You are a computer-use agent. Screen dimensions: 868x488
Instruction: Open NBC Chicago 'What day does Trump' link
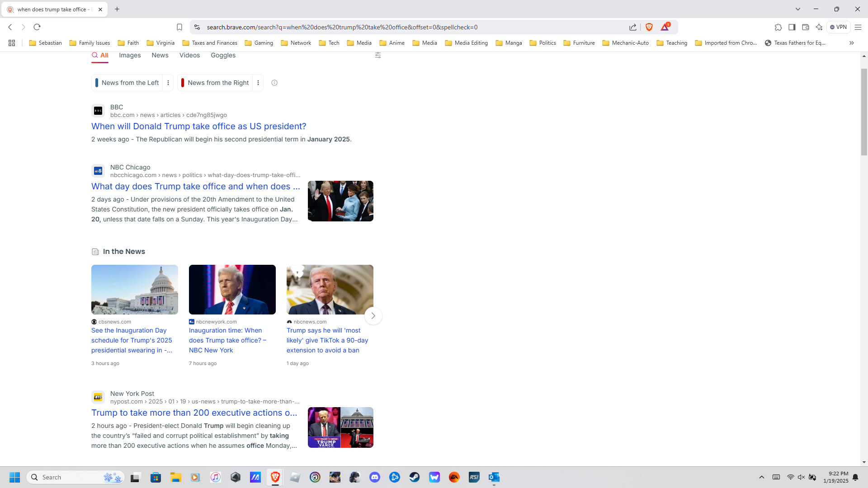tap(196, 187)
